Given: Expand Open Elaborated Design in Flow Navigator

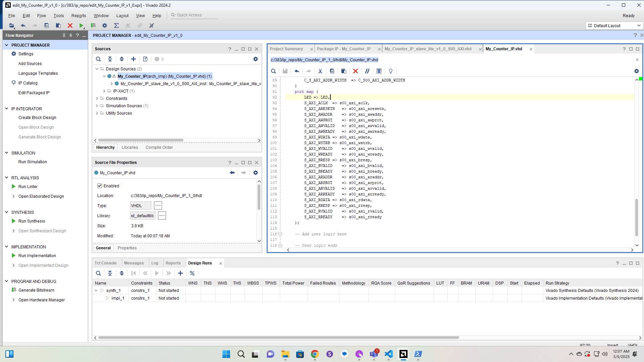Looking at the screenshot, I should [13, 196].
